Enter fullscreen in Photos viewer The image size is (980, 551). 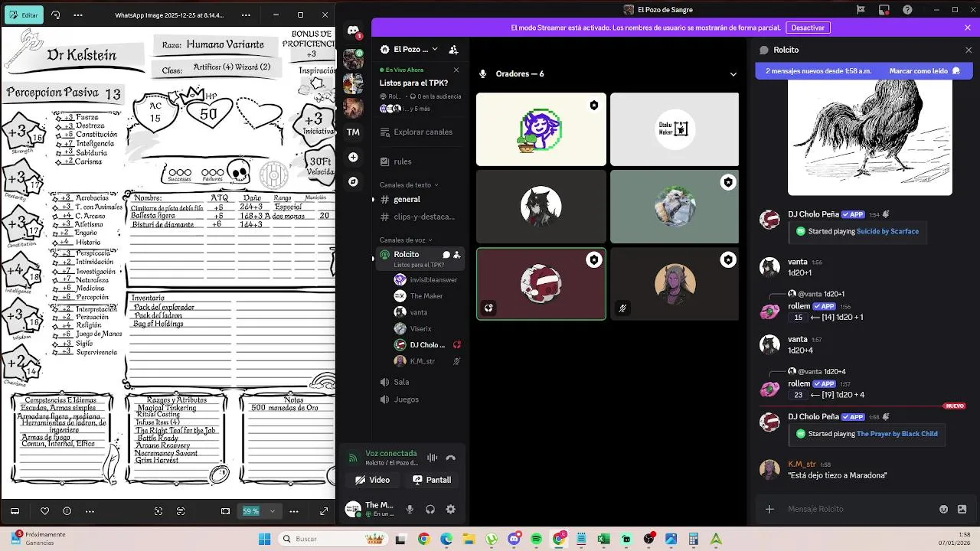pos(324,510)
